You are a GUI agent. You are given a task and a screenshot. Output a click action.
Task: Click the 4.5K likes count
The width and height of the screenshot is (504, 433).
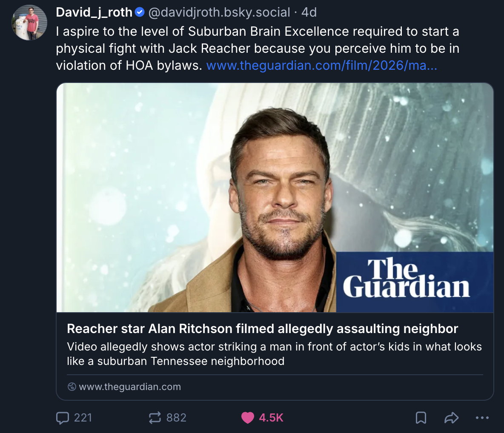click(271, 418)
